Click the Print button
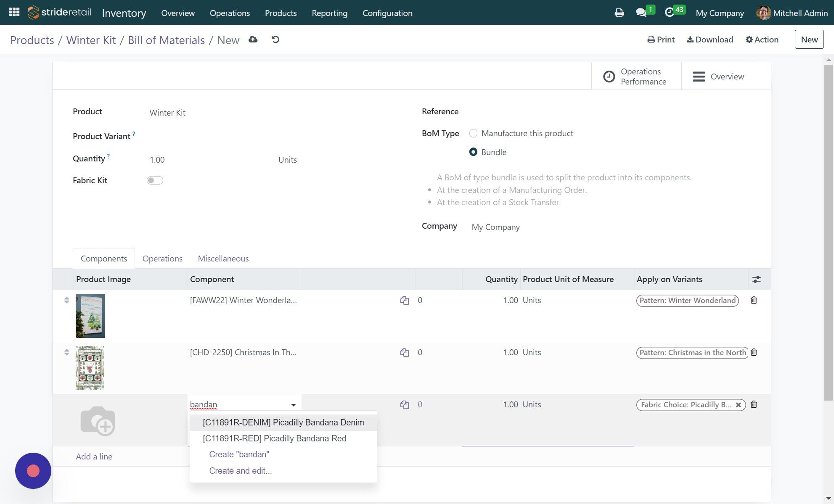 pyautogui.click(x=661, y=40)
